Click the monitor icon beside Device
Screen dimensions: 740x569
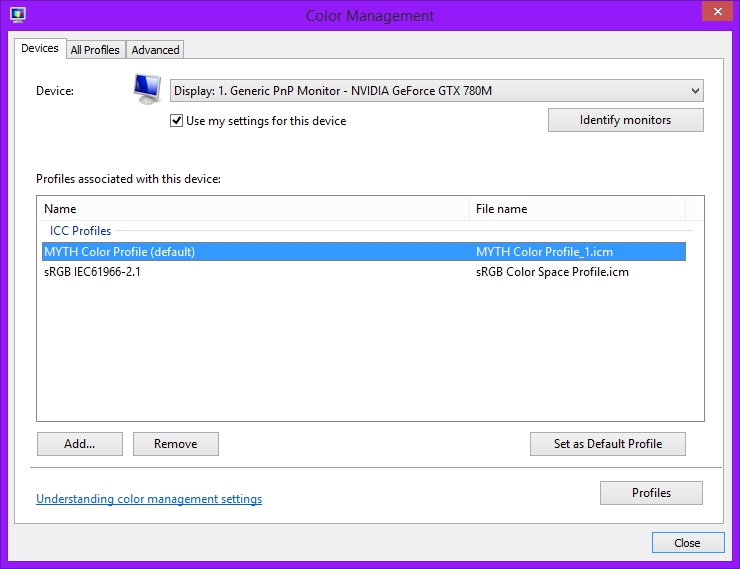(x=147, y=89)
